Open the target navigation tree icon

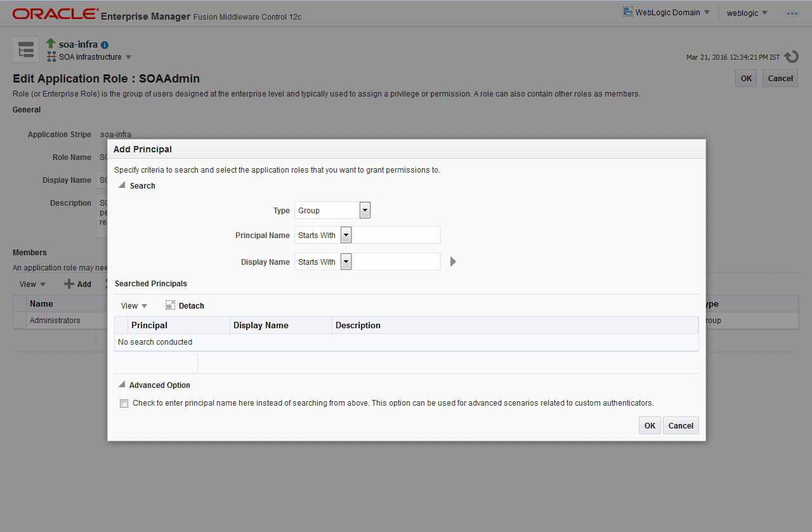(26, 50)
